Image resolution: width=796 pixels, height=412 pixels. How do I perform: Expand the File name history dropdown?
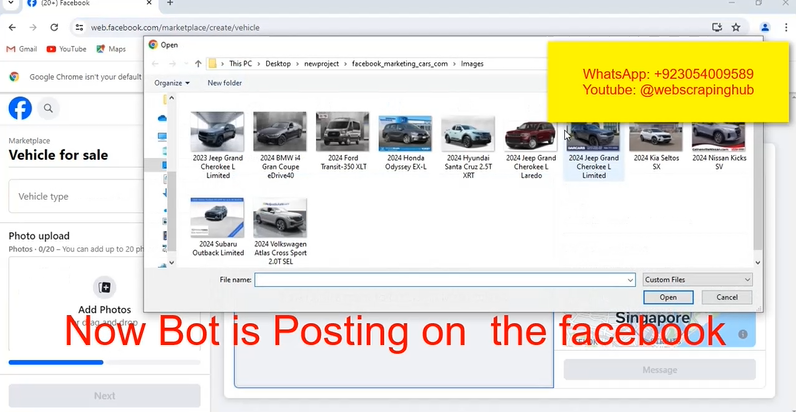630,280
